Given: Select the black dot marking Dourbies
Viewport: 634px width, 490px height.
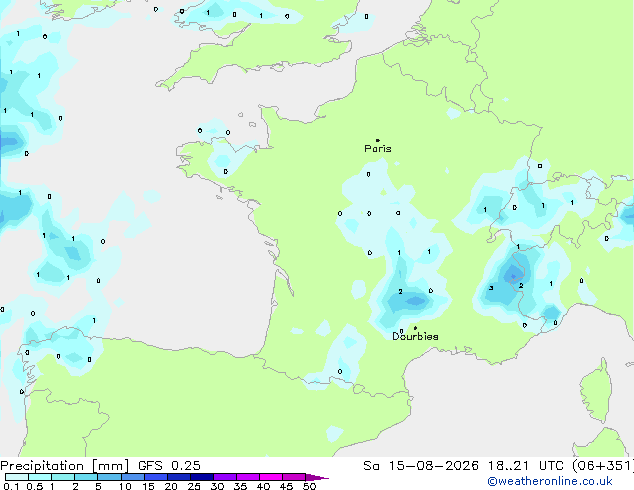Looking at the screenshot, I should tap(415, 328).
